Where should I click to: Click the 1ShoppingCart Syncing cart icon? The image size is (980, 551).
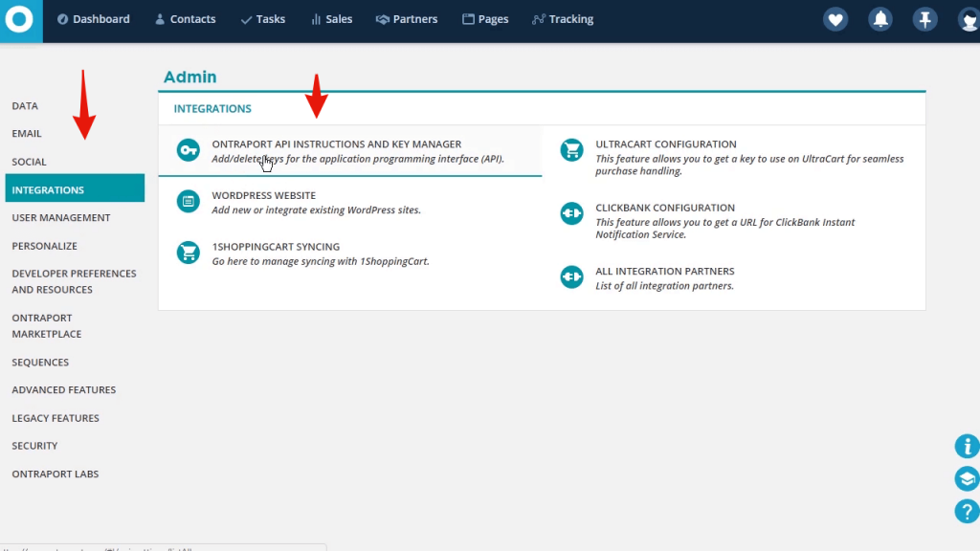[189, 253]
